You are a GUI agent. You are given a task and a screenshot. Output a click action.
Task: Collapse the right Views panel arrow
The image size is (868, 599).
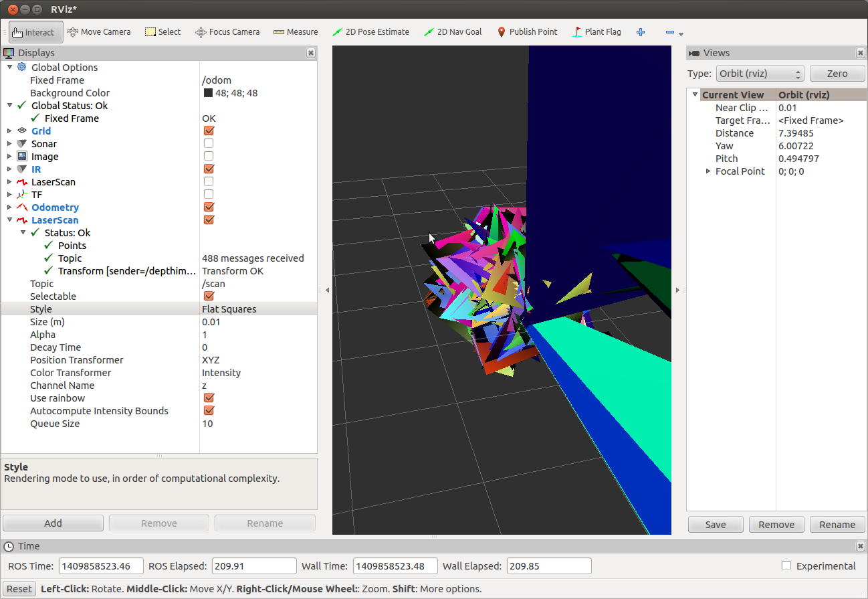point(677,290)
